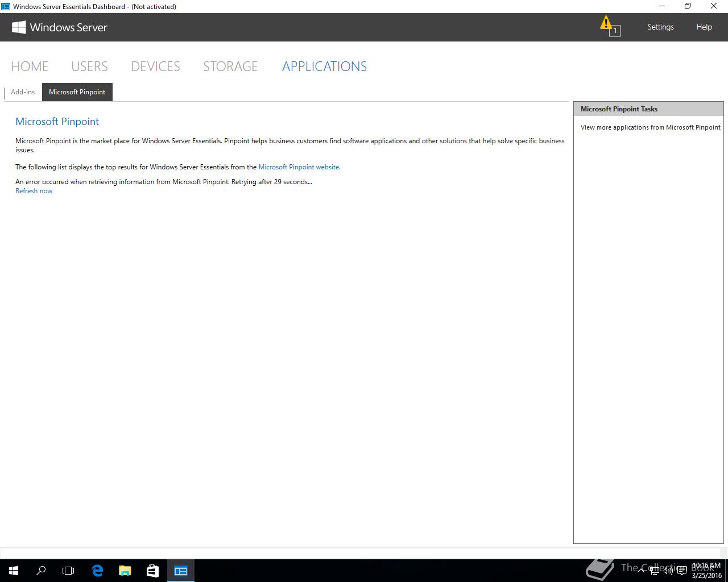The height and width of the screenshot is (582, 728).
Task: Close the Essentials Dashboard window
Action: [714, 6]
